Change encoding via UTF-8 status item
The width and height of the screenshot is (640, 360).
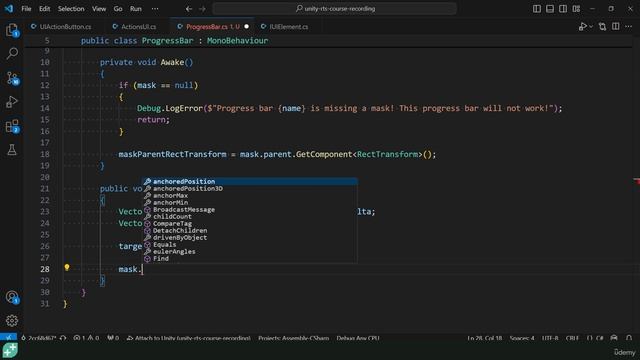tap(550, 338)
